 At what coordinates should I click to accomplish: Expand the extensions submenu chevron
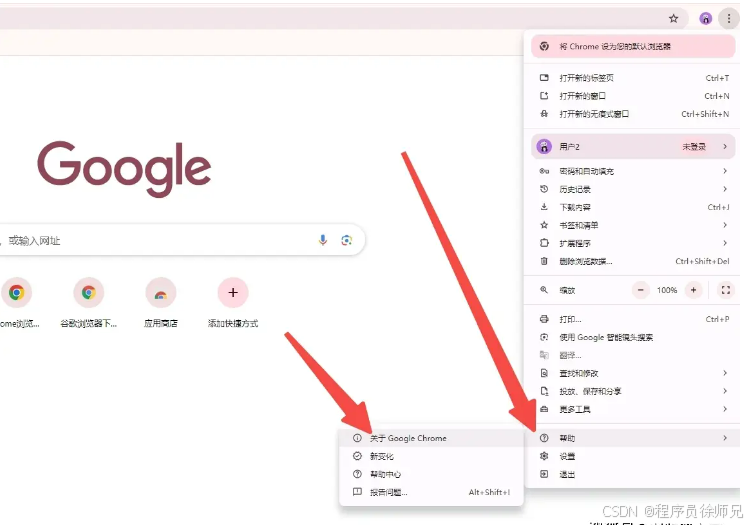(x=725, y=243)
